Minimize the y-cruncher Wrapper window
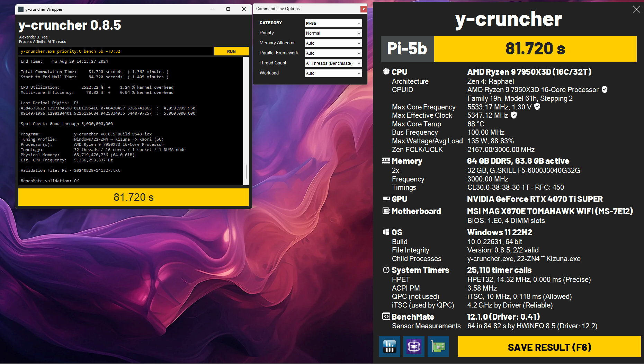 [x=213, y=9]
